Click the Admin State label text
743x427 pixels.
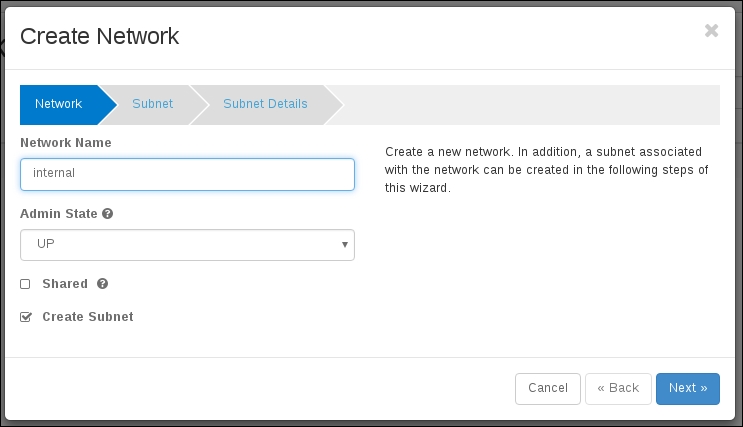(58, 214)
